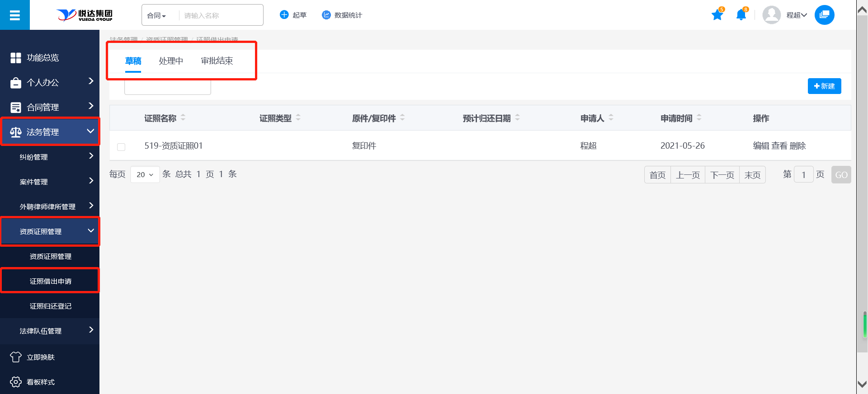The height and width of the screenshot is (394, 868).
Task: Switch to the 处理中 tab
Action: pyautogui.click(x=171, y=61)
